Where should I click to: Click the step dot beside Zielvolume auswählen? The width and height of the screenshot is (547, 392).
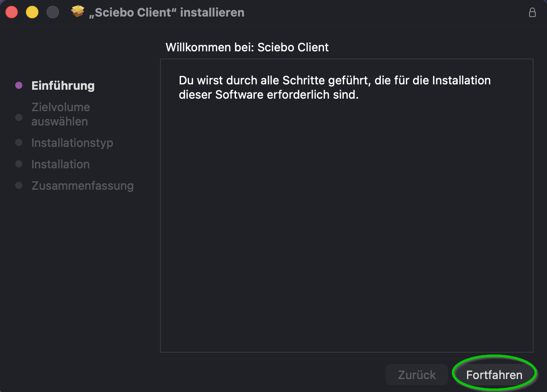click(18, 117)
